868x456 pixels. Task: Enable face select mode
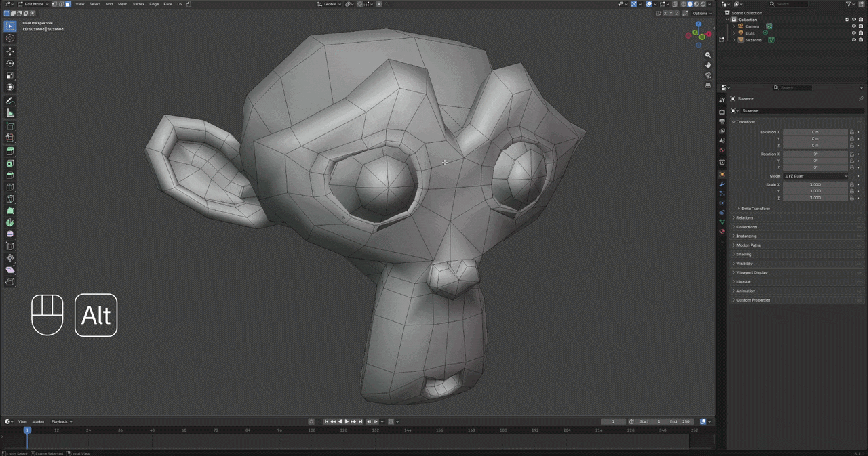pyautogui.click(x=68, y=4)
